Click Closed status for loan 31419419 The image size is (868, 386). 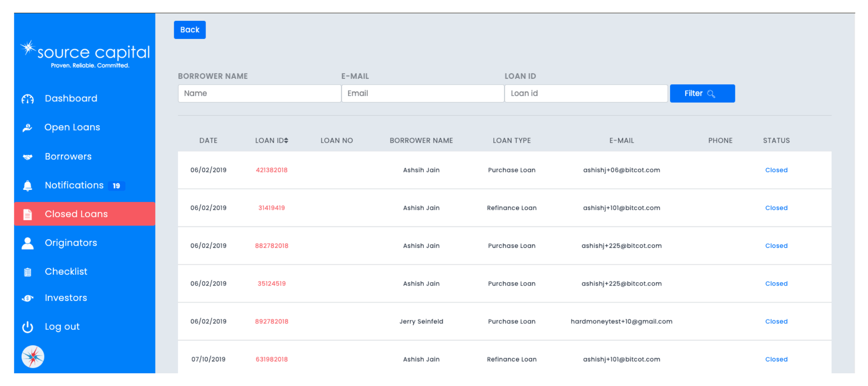[x=776, y=208]
